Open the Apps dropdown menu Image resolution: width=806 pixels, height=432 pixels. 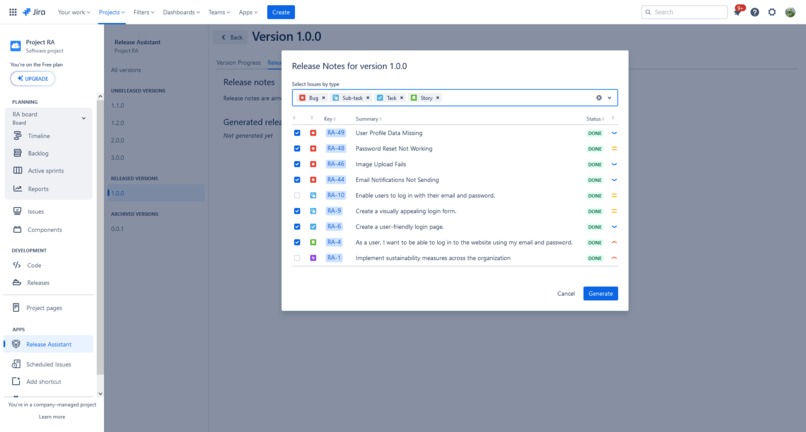248,12
